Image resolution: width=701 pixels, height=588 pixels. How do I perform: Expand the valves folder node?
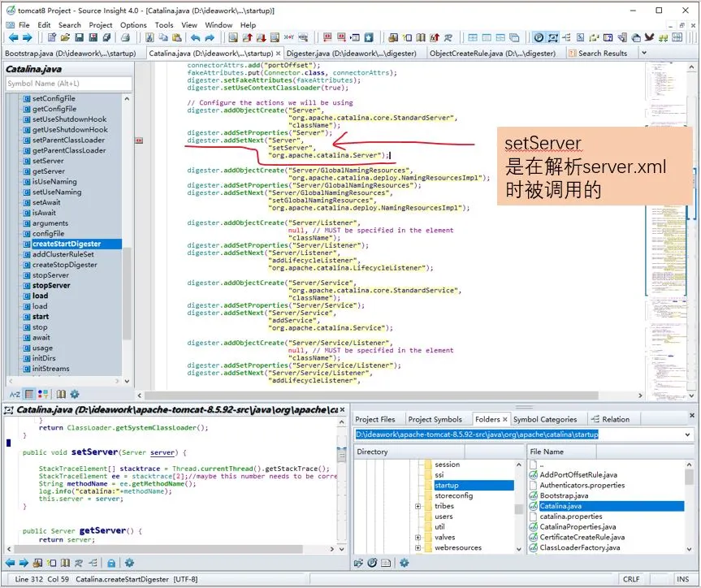(x=418, y=538)
